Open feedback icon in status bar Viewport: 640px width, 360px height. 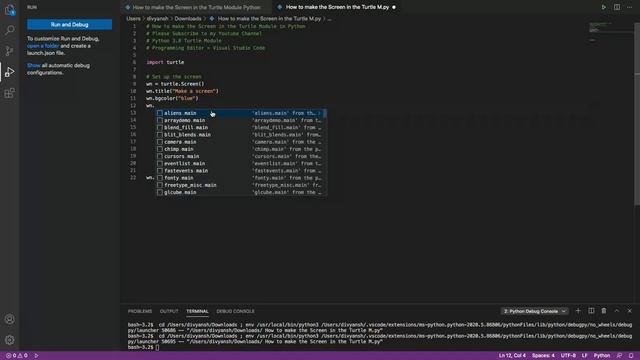[619, 356]
